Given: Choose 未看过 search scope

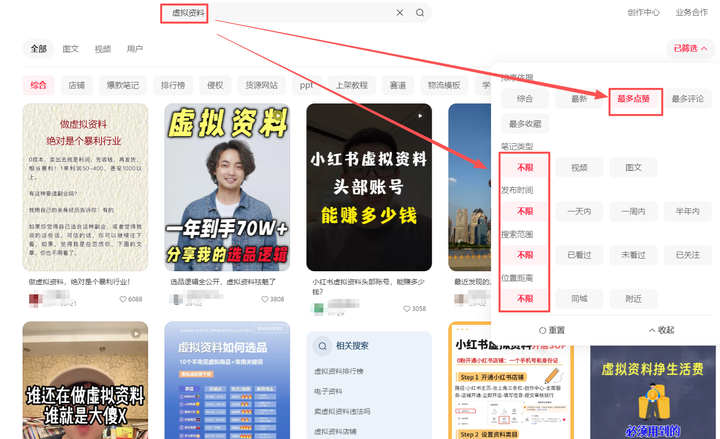Looking at the screenshot, I should [633, 255].
